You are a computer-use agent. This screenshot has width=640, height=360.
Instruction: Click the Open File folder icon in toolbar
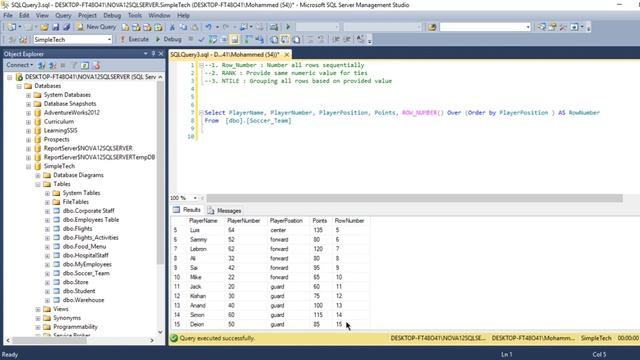click(44, 27)
